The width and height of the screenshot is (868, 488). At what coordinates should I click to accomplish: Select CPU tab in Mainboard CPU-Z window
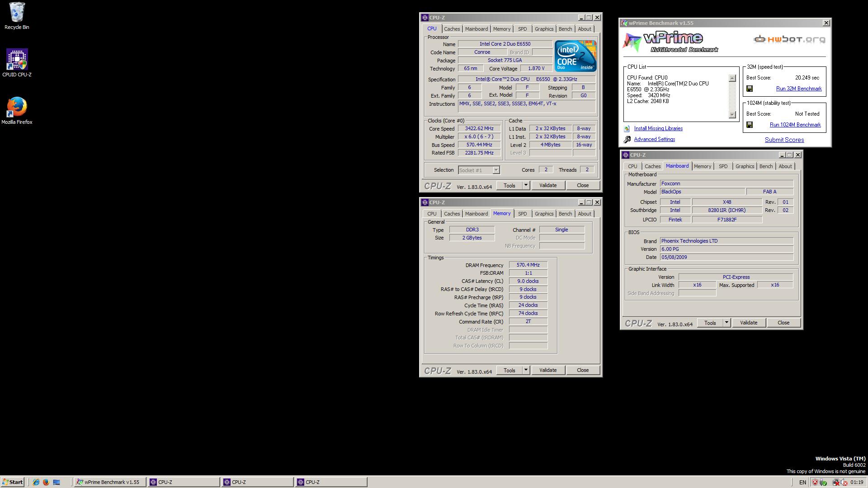(x=632, y=166)
